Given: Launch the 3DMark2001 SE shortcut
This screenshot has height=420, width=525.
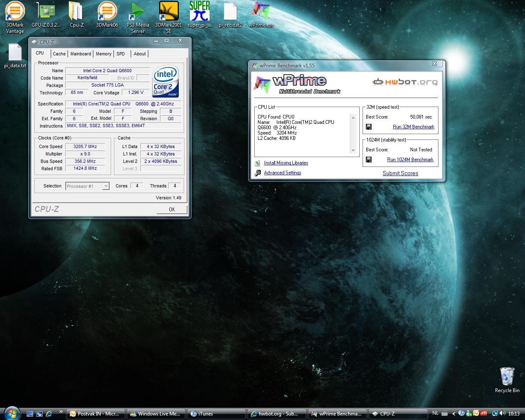Looking at the screenshot, I should pyautogui.click(x=169, y=17).
